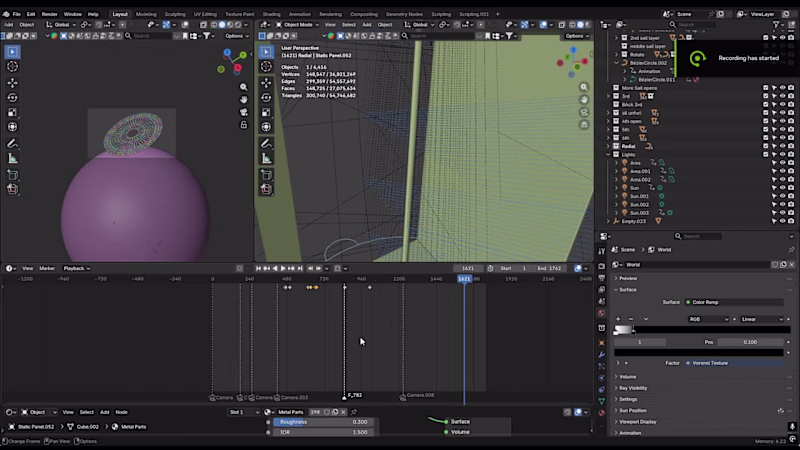
Task: Uncheck the Lights collection checkbox
Action: (x=765, y=155)
